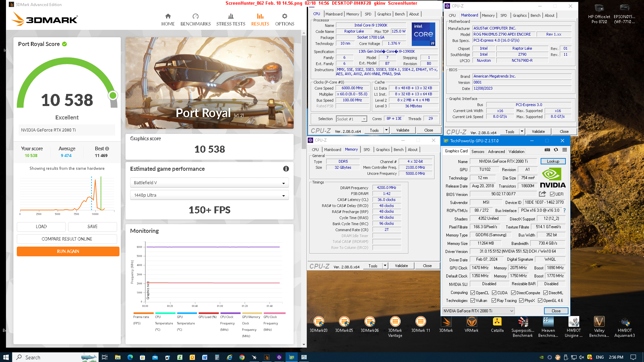Open the Battlefield V game dropdown
The width and height of the screenshot is (644, 362).
point(209,183)
